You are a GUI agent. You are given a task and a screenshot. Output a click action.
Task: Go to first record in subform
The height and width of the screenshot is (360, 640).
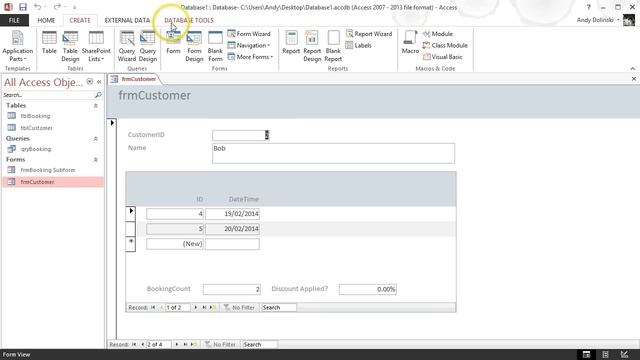coord(153,307)
